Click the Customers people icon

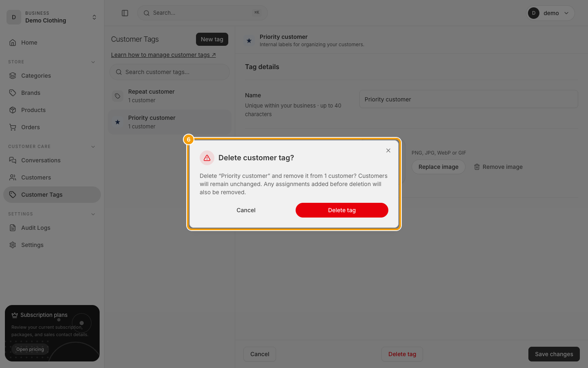[13, 177]
